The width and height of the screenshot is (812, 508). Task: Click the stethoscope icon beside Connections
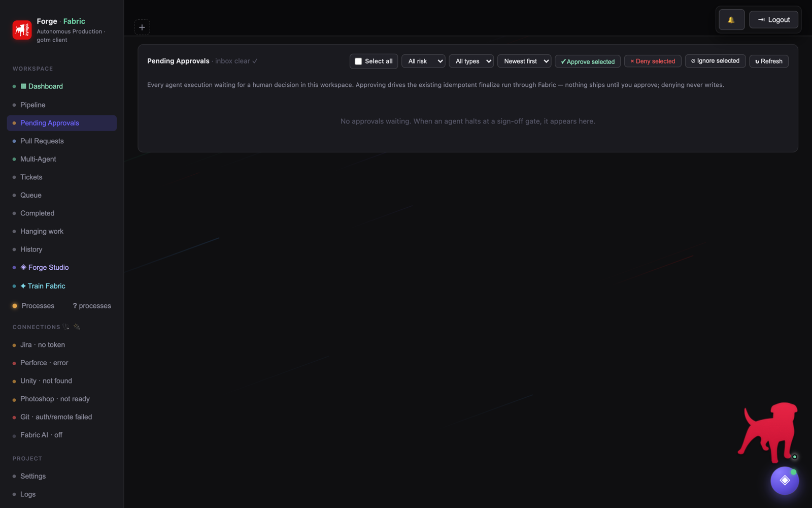[x=66, y=327]
